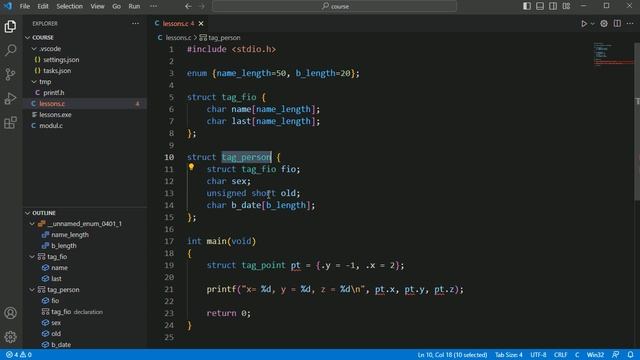The image size is (640, 360).
Task: Click the editor settings gear icon
Action: pos(604,24)
